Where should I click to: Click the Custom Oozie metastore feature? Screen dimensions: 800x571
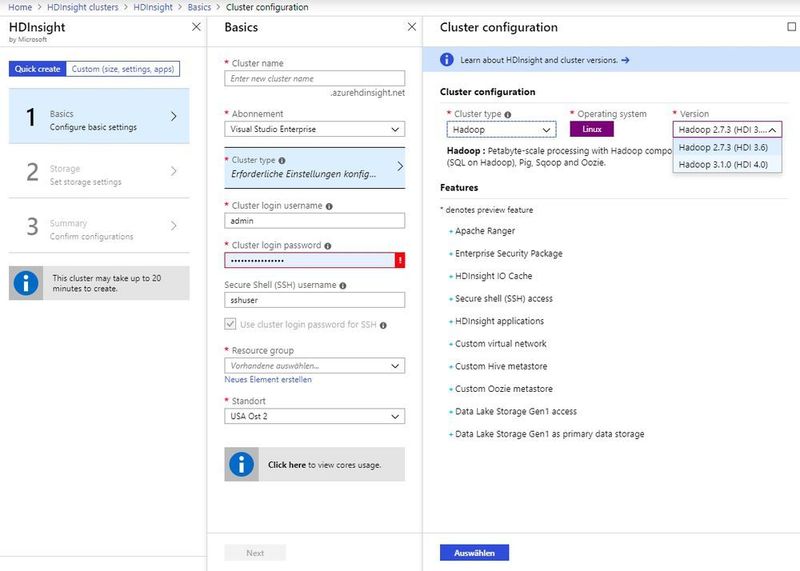(504, 389)
